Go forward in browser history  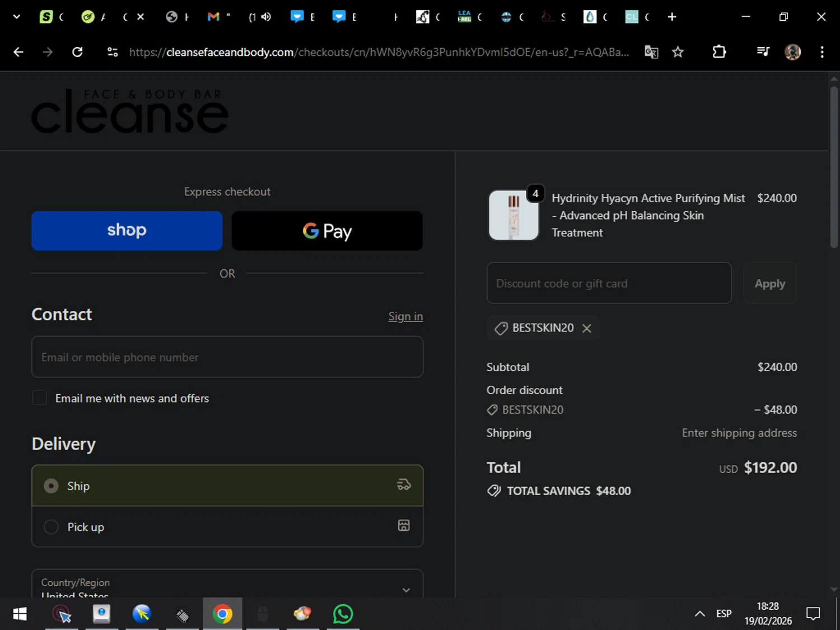48,52
